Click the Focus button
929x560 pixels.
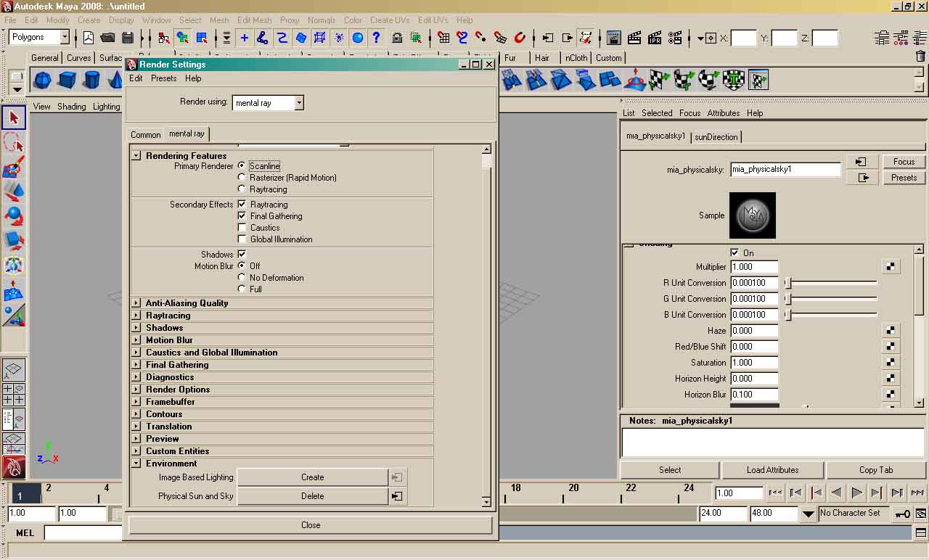coord(904,162)
